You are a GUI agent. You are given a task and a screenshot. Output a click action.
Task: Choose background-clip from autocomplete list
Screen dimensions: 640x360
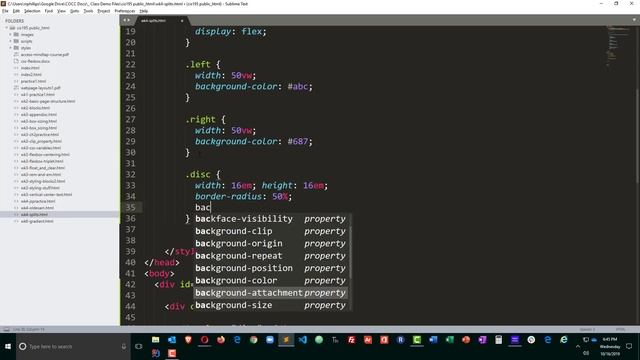[270, 231]
